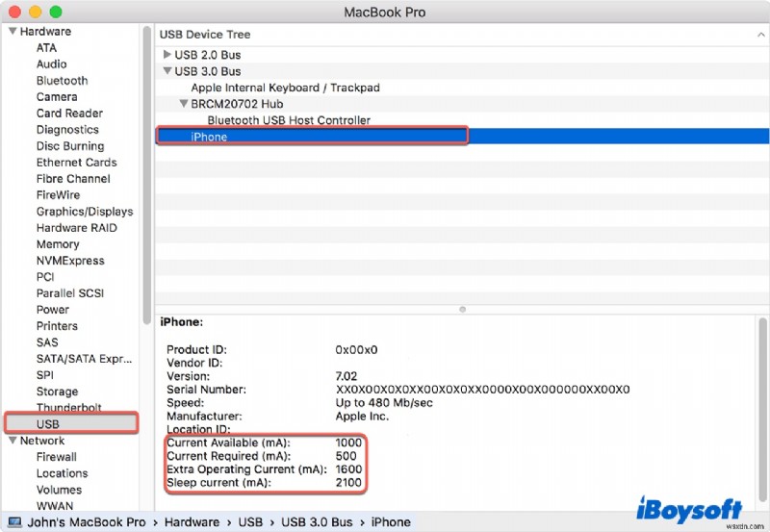Select ATA in the sidebar
Screen dimensions: 770x532
coord(46,47)
